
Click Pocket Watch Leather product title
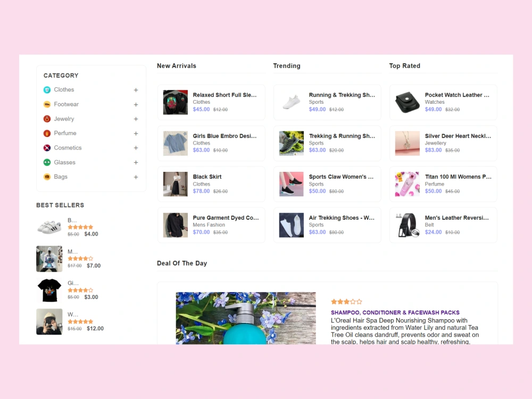pyautogui.click(x=457, y=95)
